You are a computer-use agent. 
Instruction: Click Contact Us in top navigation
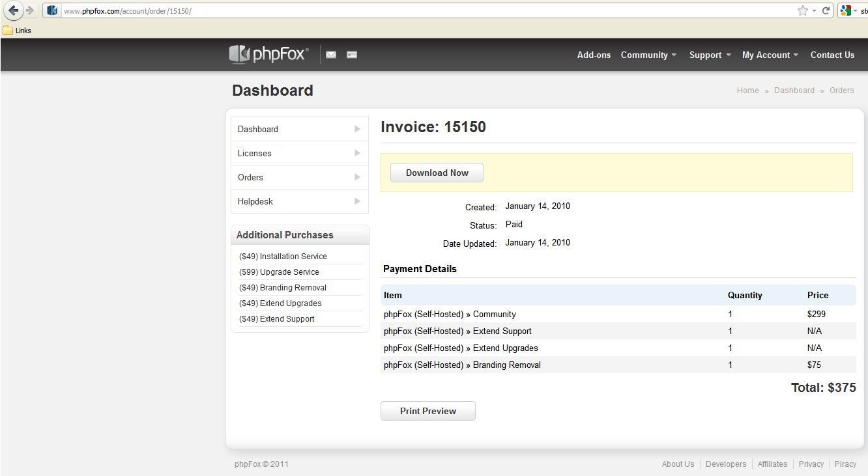click(x=832, y=55)
